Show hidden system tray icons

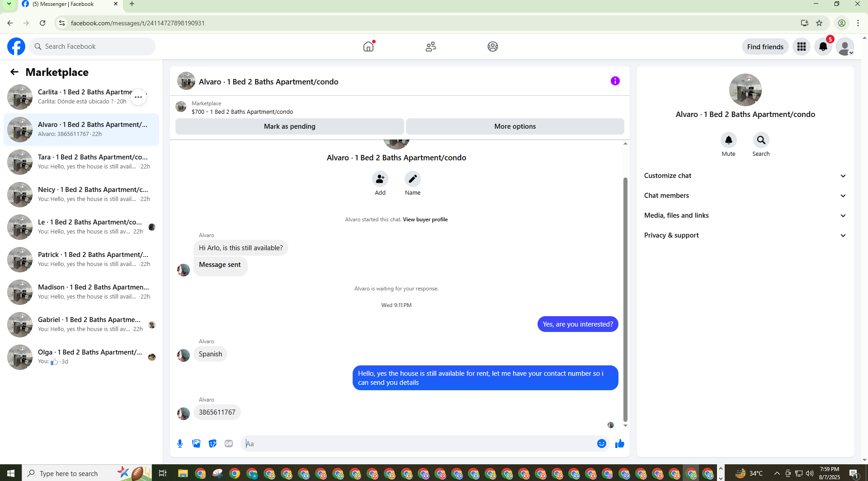tap(777, 473)
